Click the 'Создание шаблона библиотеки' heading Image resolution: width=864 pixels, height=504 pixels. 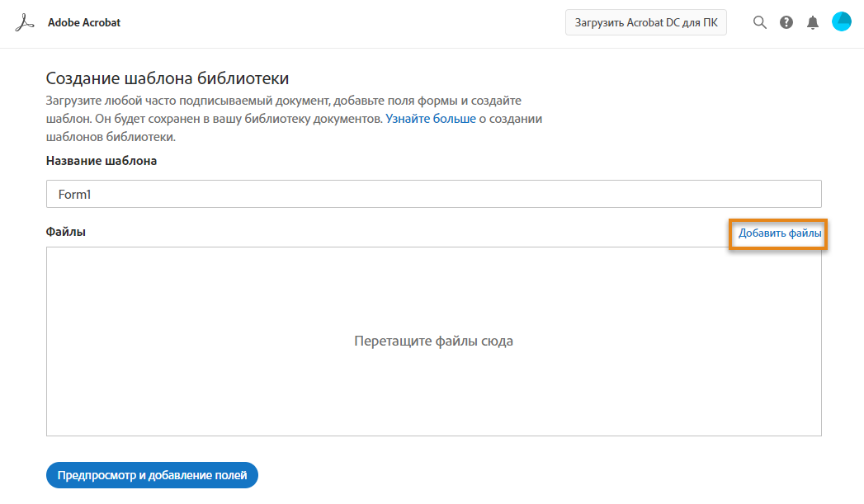pos(168,79)
